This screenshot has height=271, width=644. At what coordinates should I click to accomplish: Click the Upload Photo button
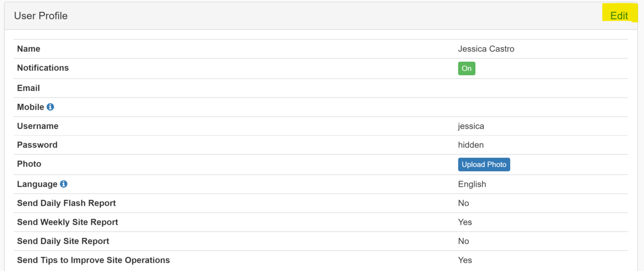[484, 164]
